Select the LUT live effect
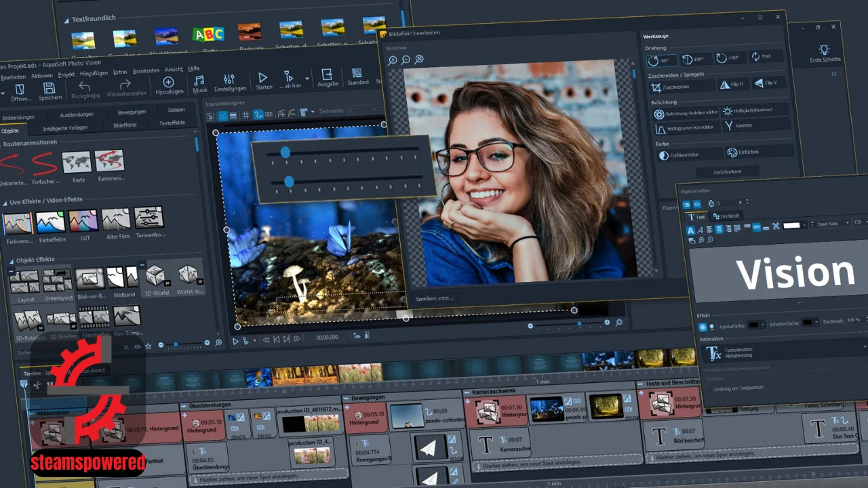Image resolution: width=868 pixels, height=488 pixels. click(83, 221)
